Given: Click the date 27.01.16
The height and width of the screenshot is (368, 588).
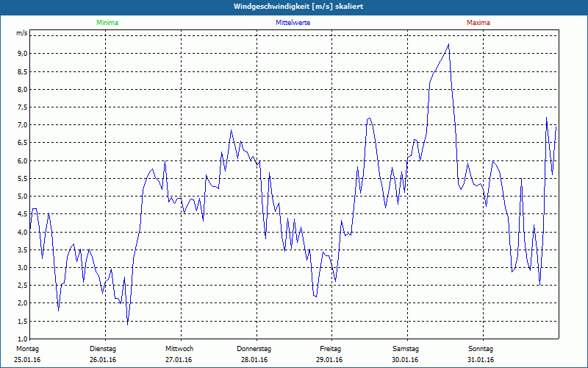Looking at the screenshot, I should click(x=179, y=360).
